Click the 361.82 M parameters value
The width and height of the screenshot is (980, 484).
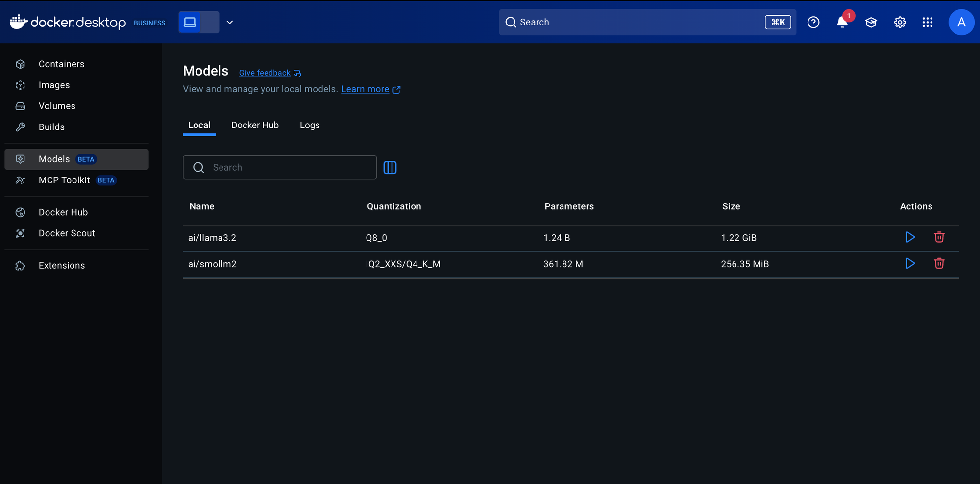[563, 264]
